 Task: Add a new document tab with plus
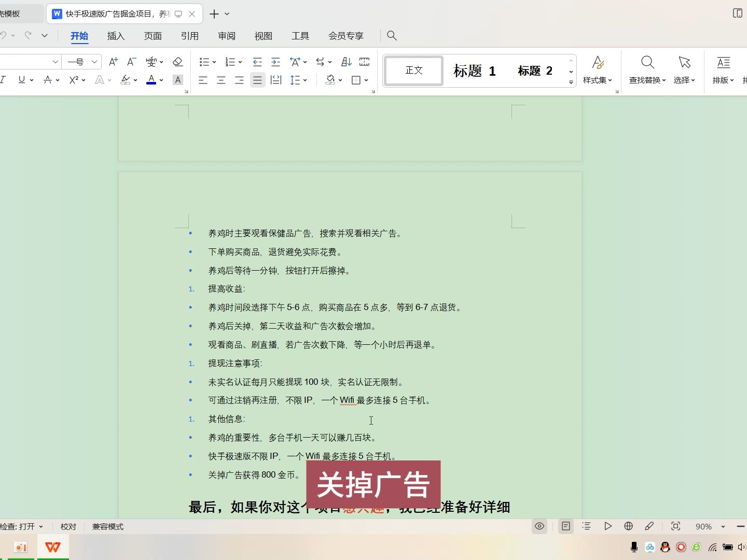214,14
